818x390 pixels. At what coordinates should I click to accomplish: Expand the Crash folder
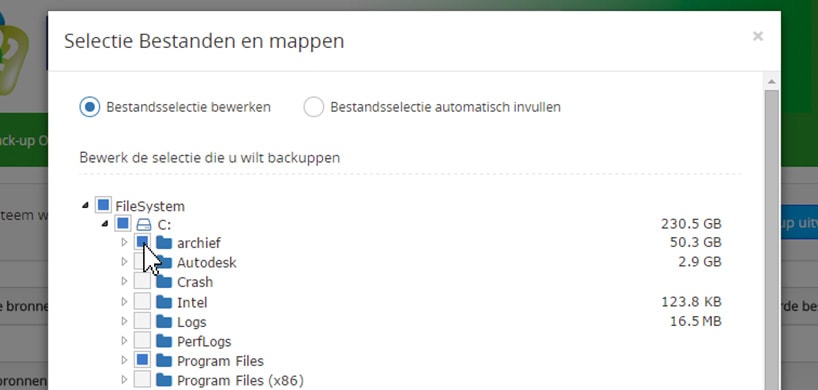pyautogui.click(x=124, y=282)
